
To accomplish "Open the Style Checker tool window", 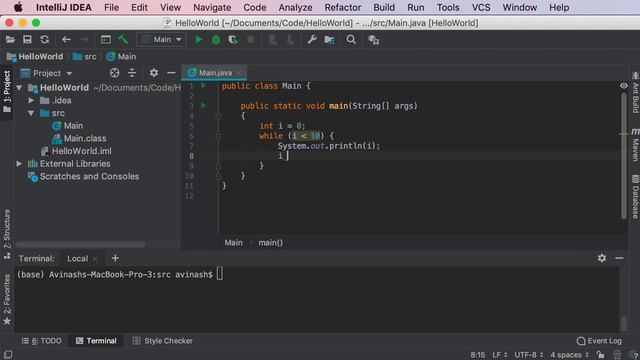I will pos(162,340).
